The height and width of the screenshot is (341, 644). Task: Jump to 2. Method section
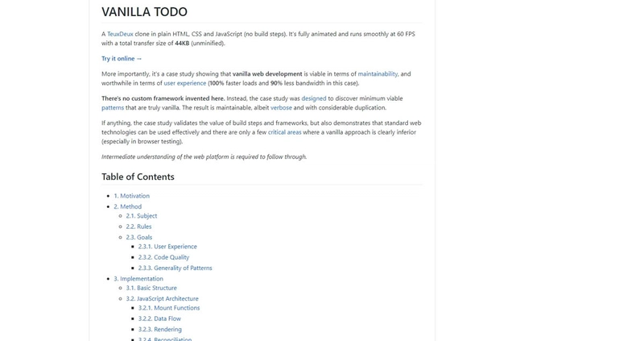[x=127, y=207]
